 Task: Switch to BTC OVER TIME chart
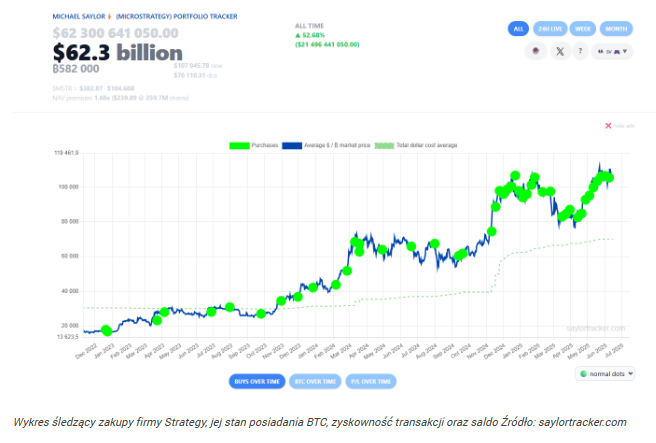coord(315,382)
